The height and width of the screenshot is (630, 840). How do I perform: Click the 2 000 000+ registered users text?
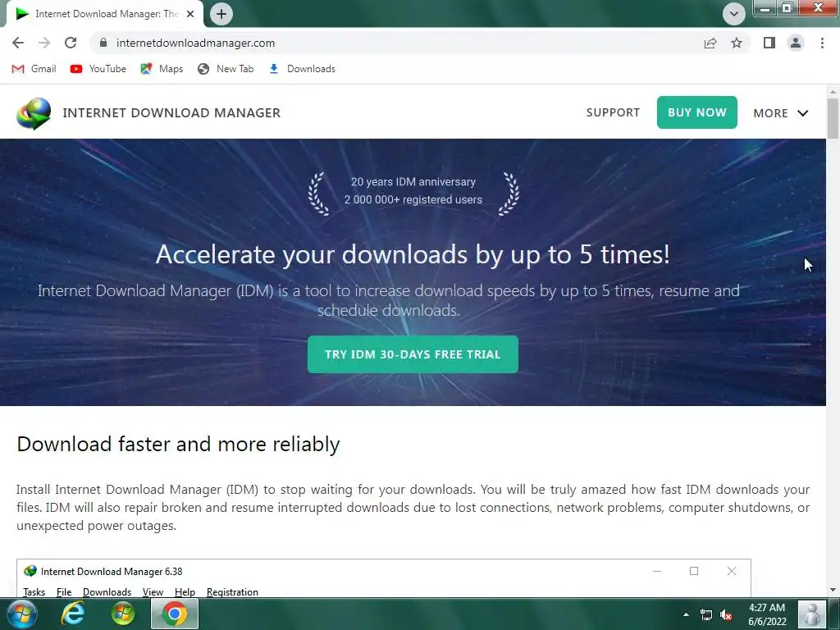pyautogui.click(x=413, y=199)
